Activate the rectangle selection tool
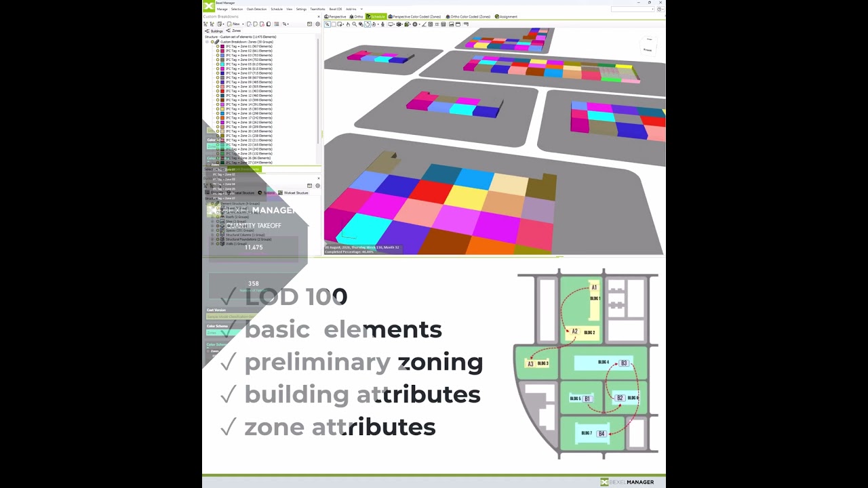Screen dimensions: 868x488 pyautogui.click(x=334, y=24)
